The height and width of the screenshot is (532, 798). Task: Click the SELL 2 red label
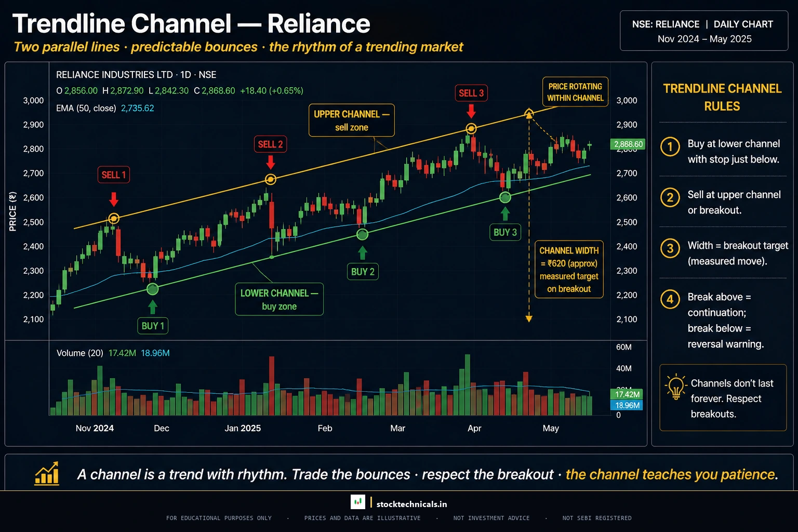coord(270,144)
